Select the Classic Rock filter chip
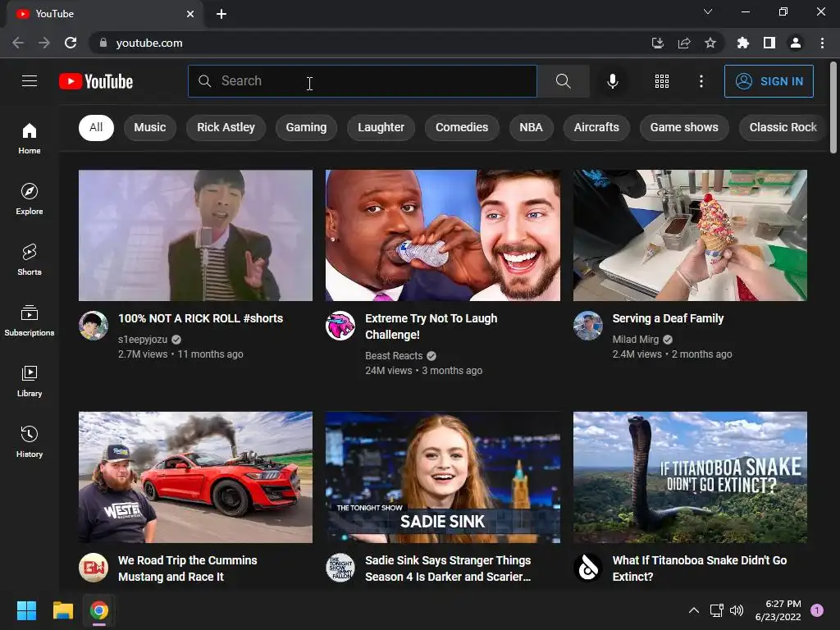This screenshot has height=630, width=840. pos(783,127)
